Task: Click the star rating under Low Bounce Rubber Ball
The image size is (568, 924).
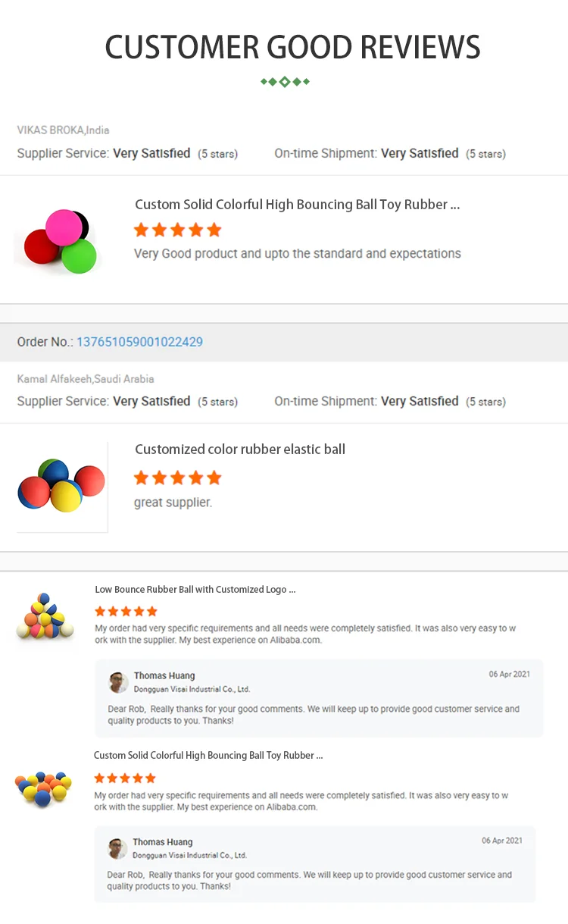Action: coord(126,611)
